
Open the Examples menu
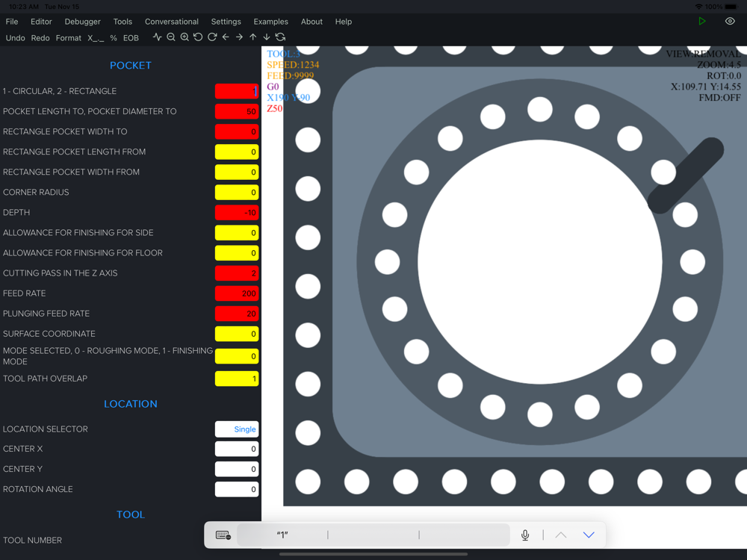270,22
